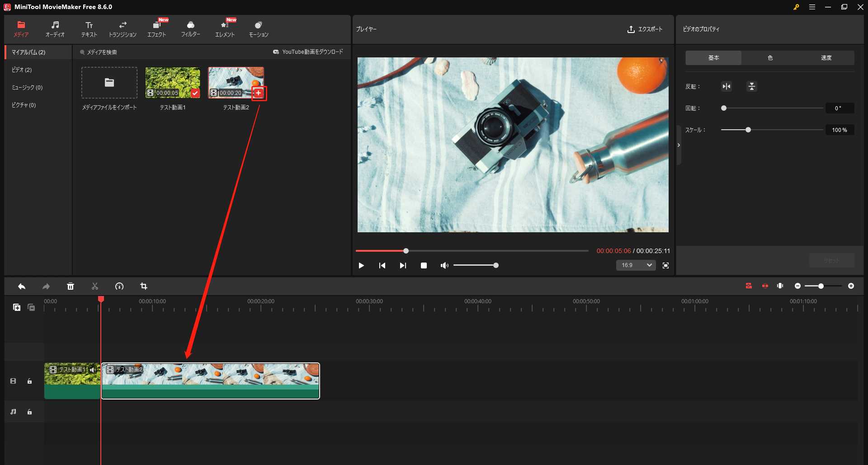This screenshot has width=868, height=465.
Task: Click the playback volume slider
Action: click(476, 265)
